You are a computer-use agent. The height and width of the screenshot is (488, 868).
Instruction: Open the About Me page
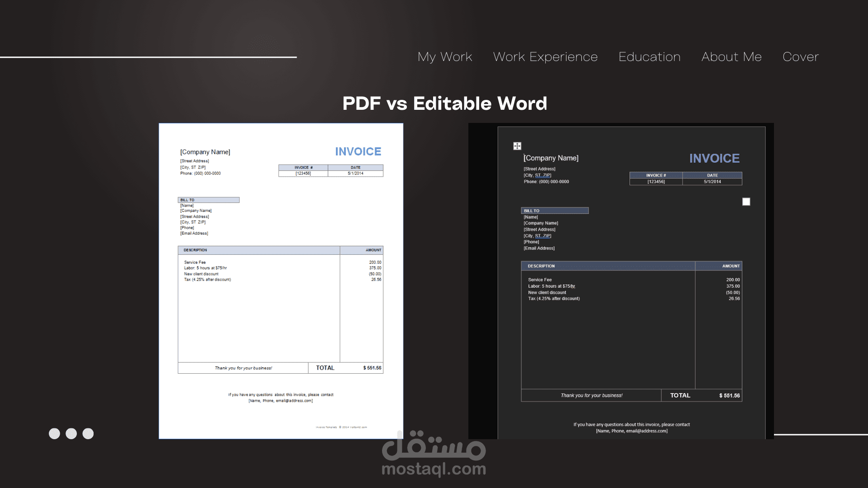[x=731, y=57]
